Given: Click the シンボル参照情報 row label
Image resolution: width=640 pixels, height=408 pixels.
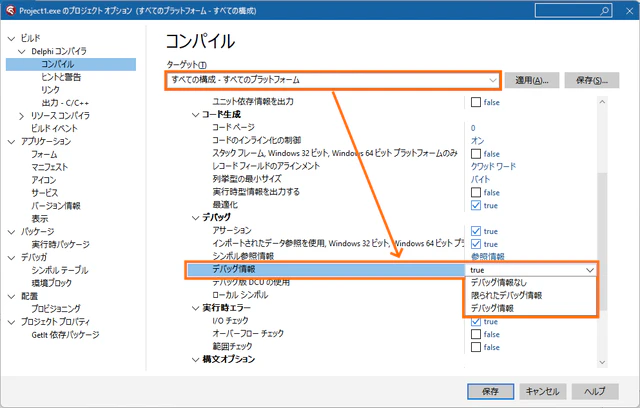Looking at the screenshot, I should coord(243,256).
